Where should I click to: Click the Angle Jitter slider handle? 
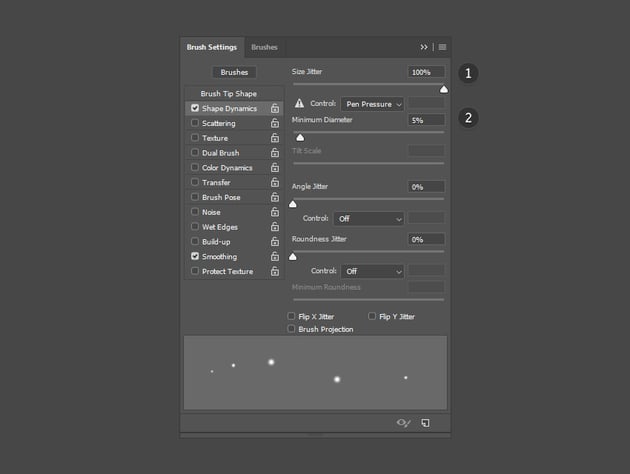coord(293,204)
